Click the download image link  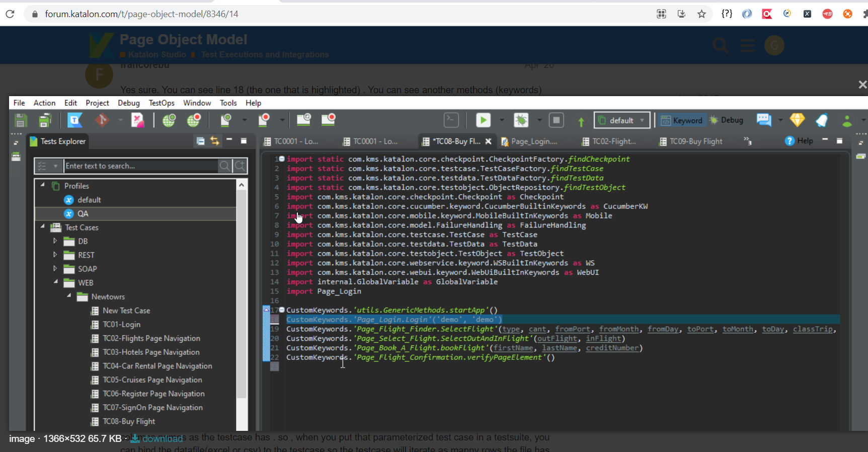click(162, 439)
